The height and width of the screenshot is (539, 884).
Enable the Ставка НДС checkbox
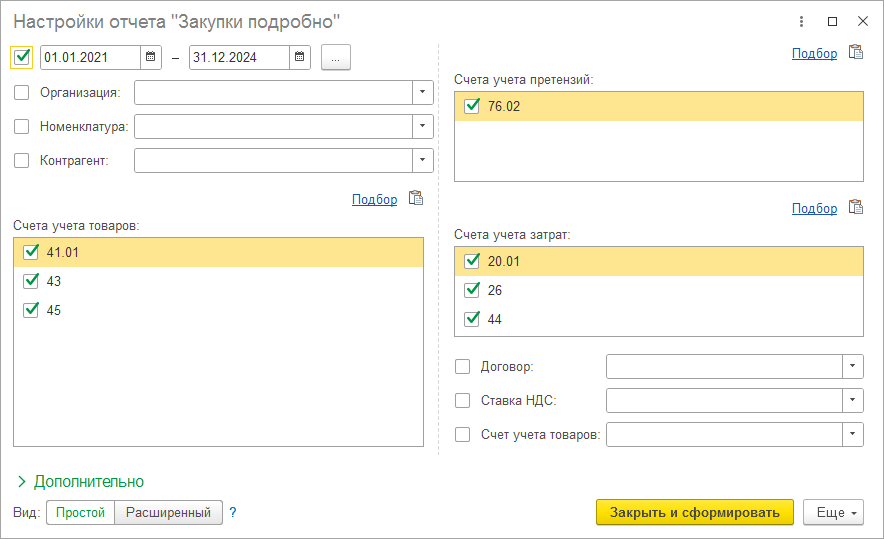coord(462,400)
